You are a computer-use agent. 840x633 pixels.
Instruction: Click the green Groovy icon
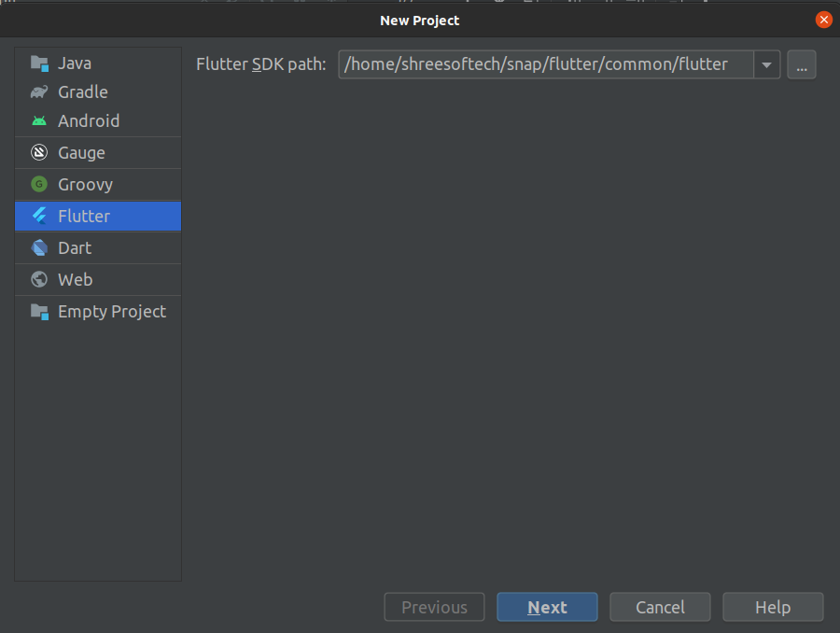pos(39,185)
